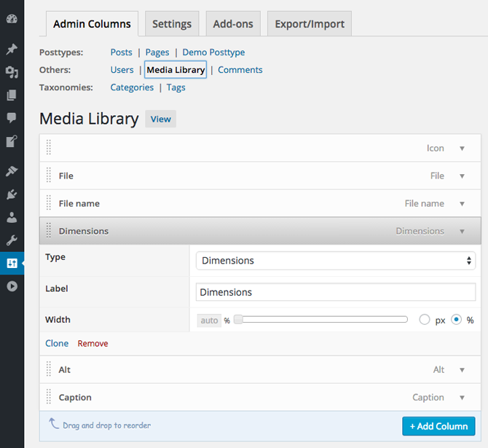Expand the Caption column settings arrow
The width and height of the screenshot is (488, 448).
pyautogui.click(x=462, y=398)
